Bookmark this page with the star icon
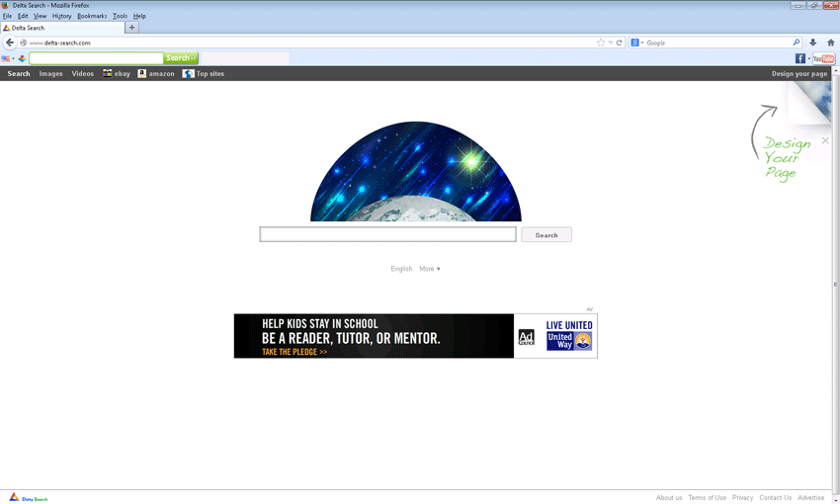This screenshot has width=840, height=504. click(601, 42)
